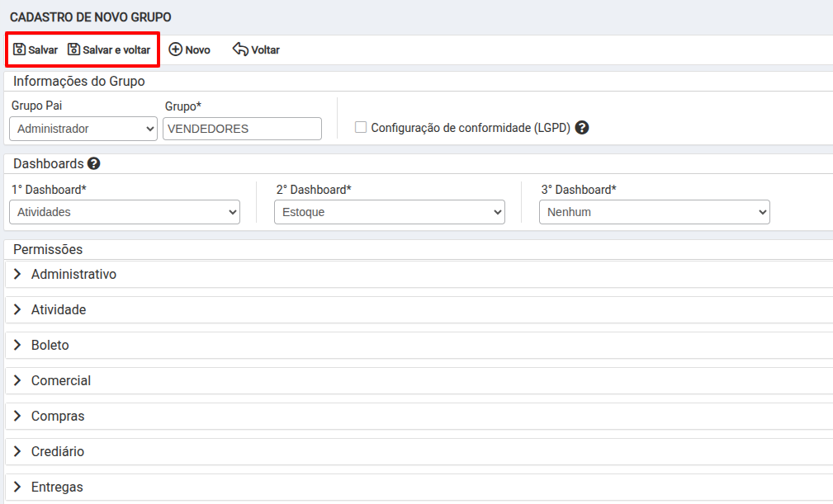This screenshot has width=833, height=504.
Task: Click the Salvar e voltar label
Action: tap(116, 49)
